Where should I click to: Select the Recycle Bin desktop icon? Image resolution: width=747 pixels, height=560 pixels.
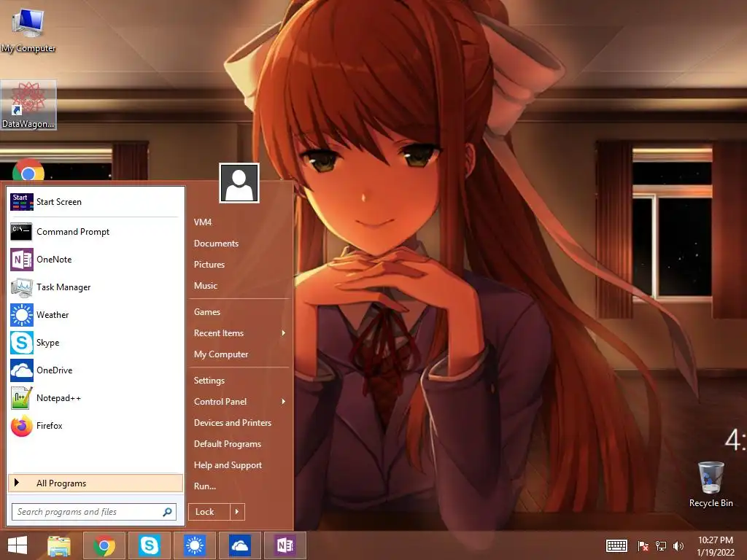[711, 484]
